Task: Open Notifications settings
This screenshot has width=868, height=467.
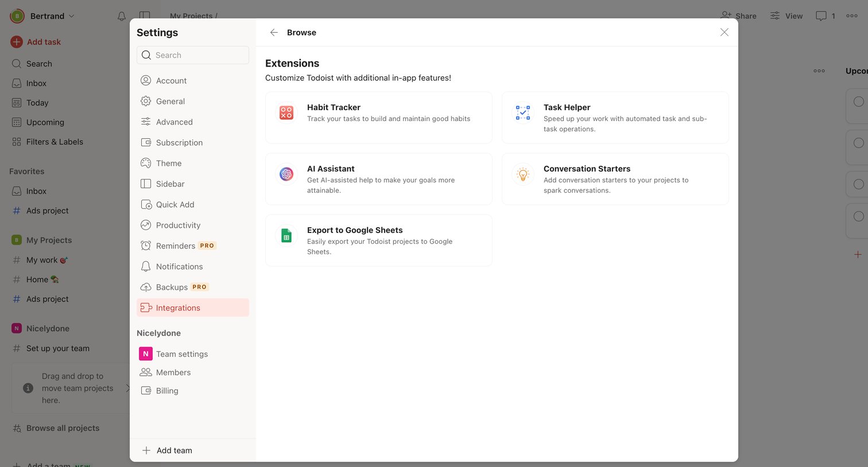Action: pyautogui.click(x=193, y=267)
